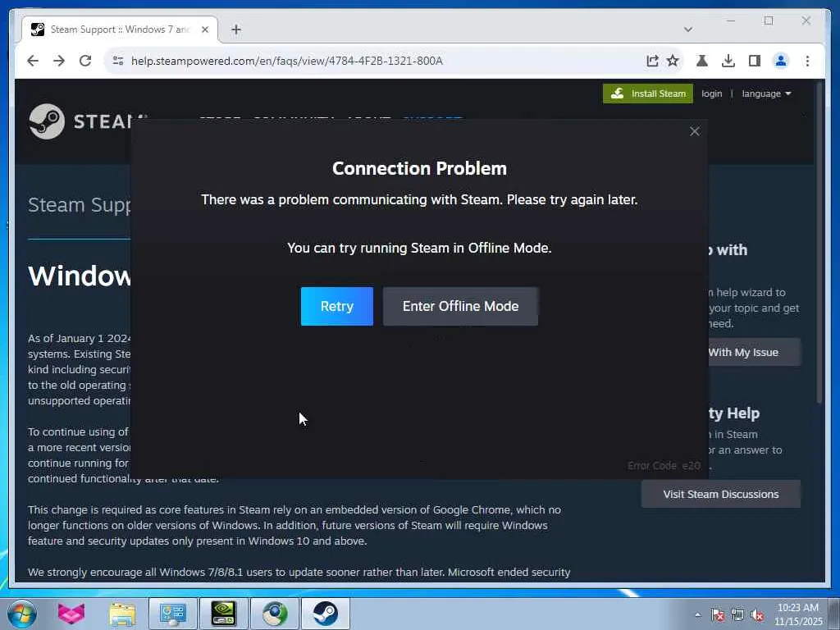Open the NVIDIA taskbar icon
The image size is (840, 630).
pyautogui.click(x=223, y=614)
